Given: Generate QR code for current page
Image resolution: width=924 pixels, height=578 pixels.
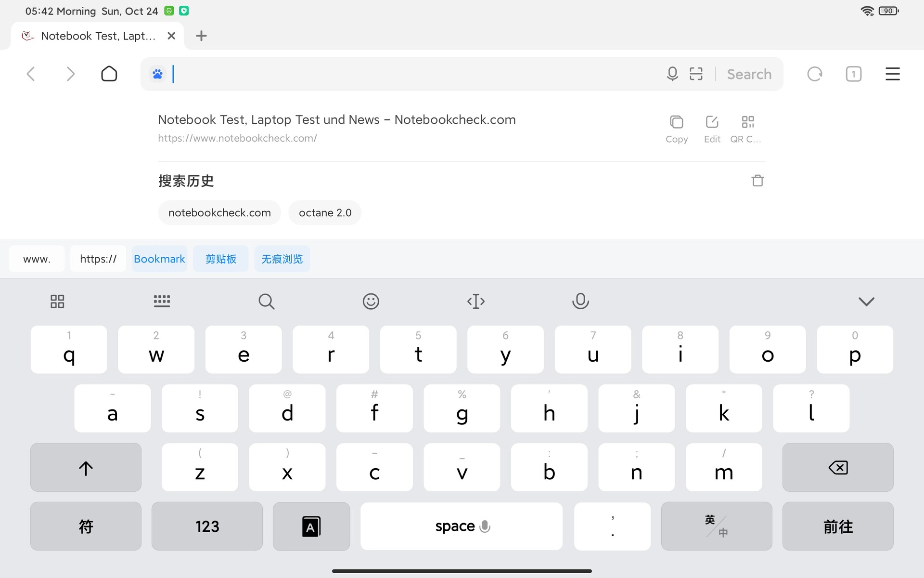Looking at the screenshot, I should point(747,129).
